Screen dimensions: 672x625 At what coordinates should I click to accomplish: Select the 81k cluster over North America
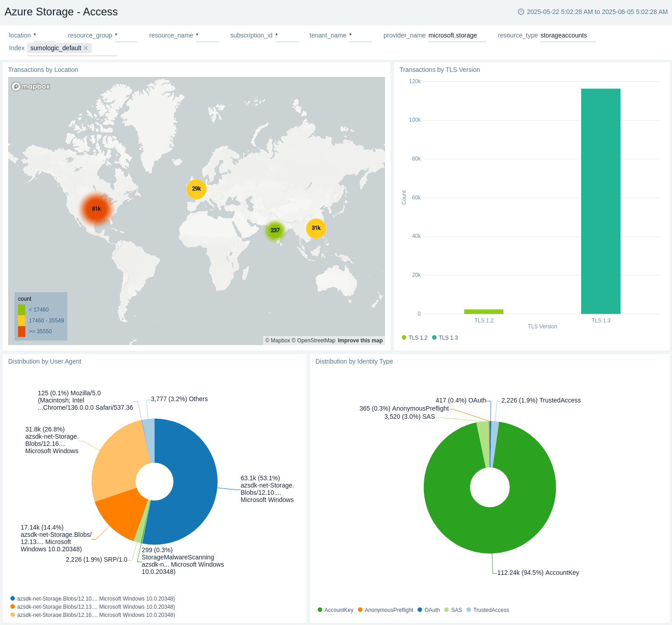(x=96, y=208)
